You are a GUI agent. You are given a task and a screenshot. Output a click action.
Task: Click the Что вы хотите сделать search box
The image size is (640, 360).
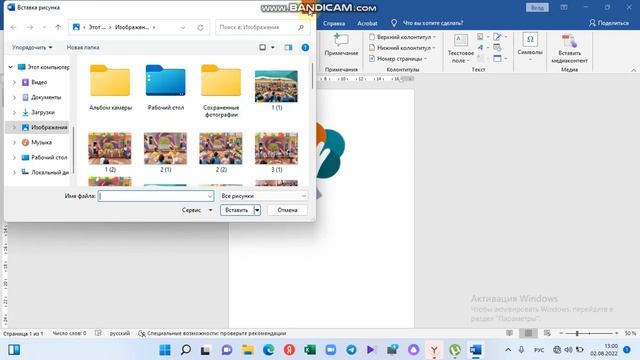coord(433,23)
